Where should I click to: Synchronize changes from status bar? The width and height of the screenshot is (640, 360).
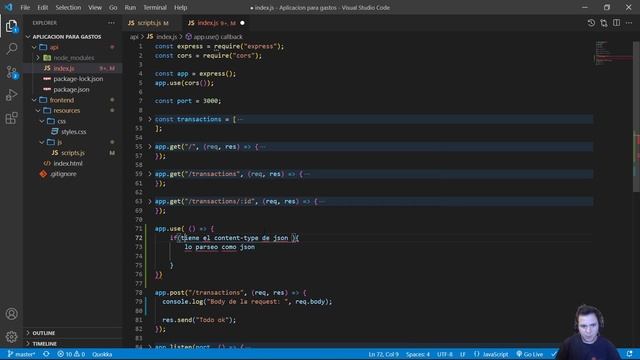click(46, 354)
